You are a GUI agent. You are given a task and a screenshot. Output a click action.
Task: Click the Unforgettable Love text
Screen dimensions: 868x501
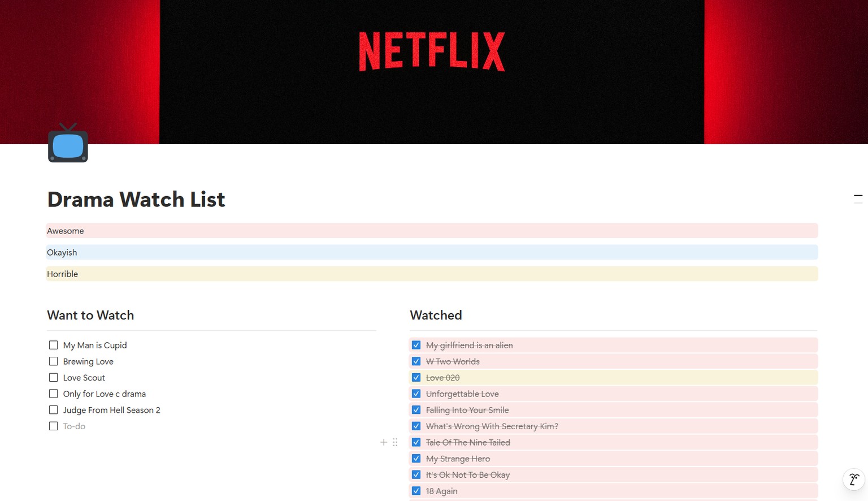462,394
